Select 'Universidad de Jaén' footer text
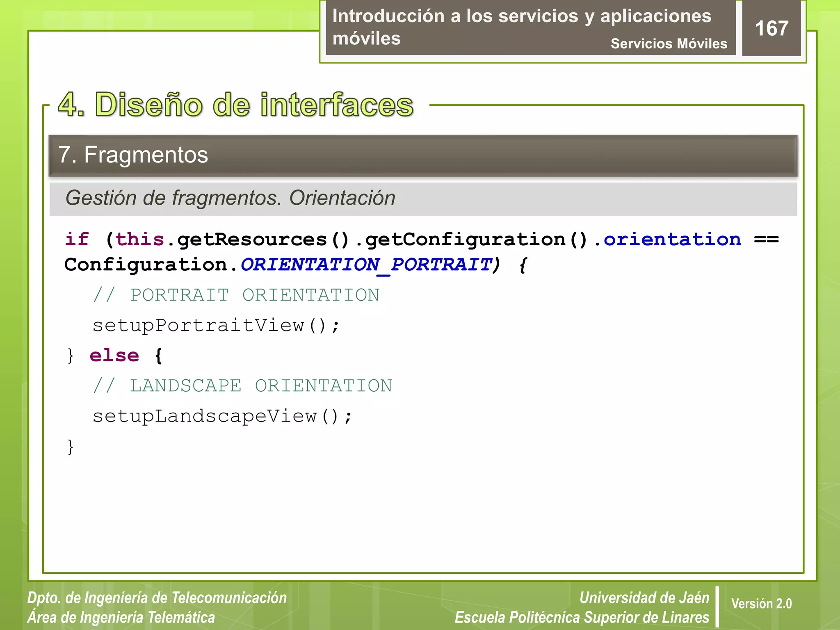840x630 pixels. pyautogui.click(x=644, y=598)
